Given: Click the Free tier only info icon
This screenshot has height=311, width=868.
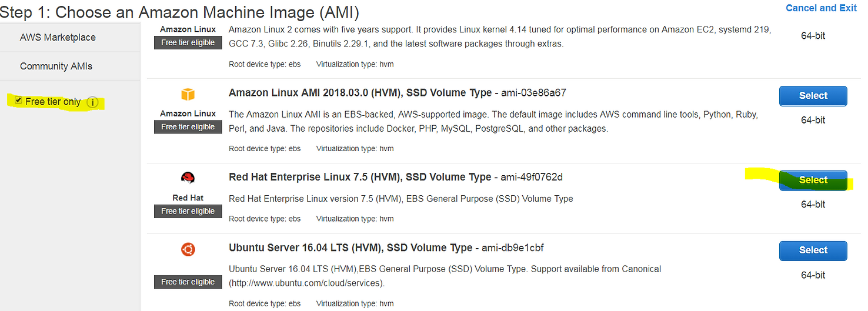Looking at the screenshot, I should point(92,102).
